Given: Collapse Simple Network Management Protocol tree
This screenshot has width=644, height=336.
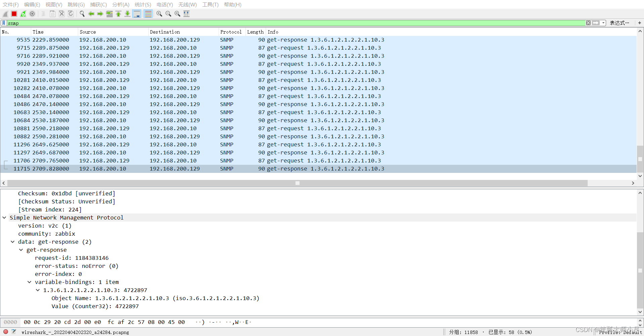Looking at the screenshot, I should point(4,218).
